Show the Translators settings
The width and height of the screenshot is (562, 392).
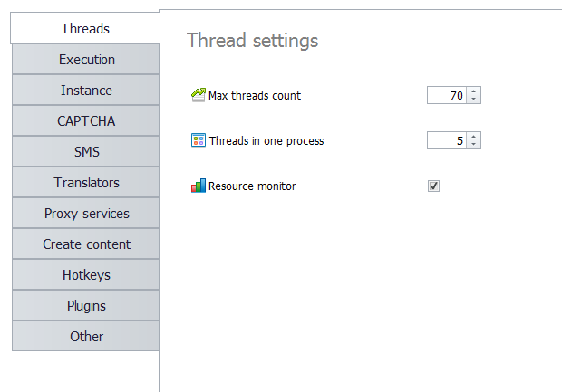point(86,183)
